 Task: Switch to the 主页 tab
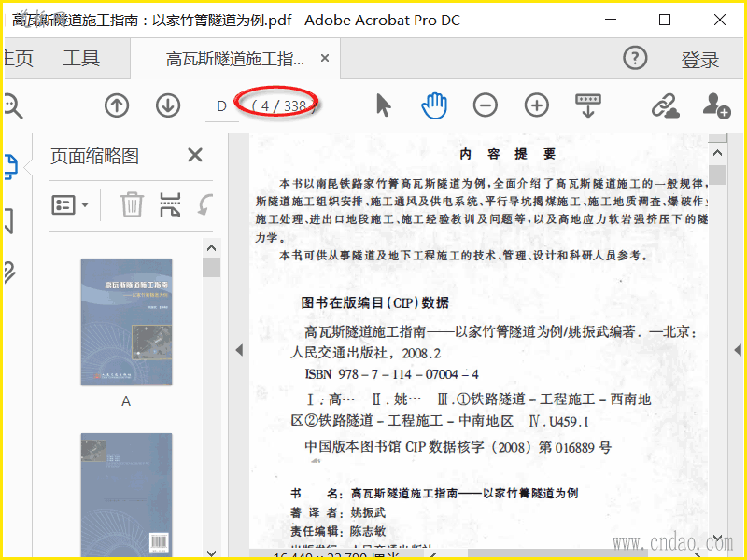[18, 59]
